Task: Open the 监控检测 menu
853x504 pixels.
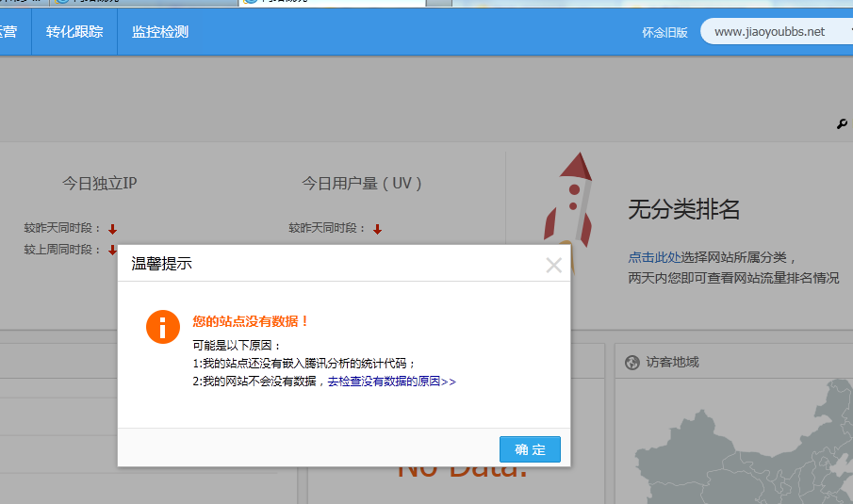Action: pos(160,31)
